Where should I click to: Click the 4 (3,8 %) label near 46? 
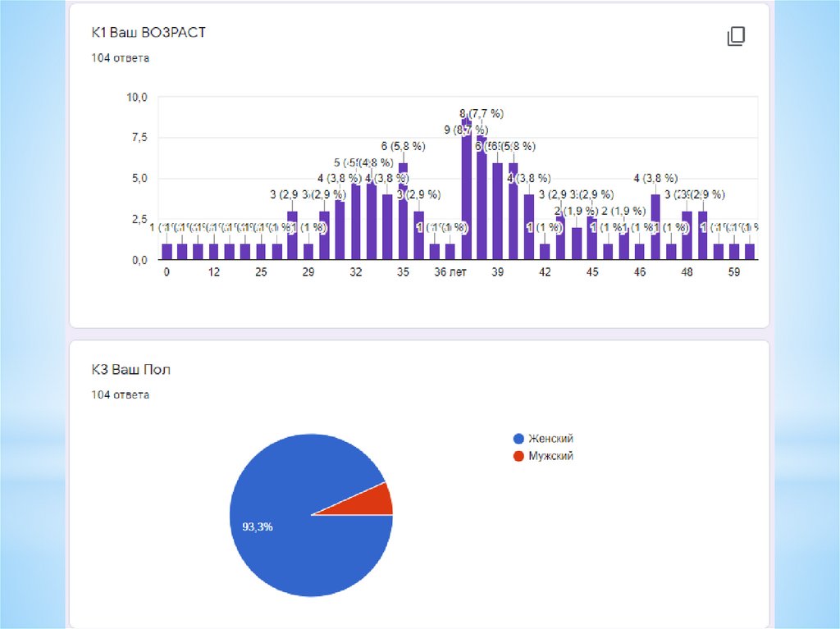655,179
